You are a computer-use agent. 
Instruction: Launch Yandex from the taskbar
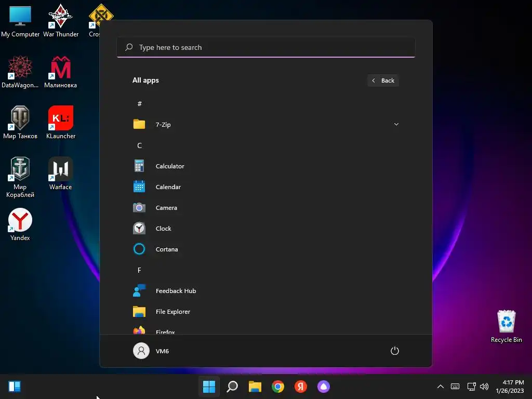point(301,387)
